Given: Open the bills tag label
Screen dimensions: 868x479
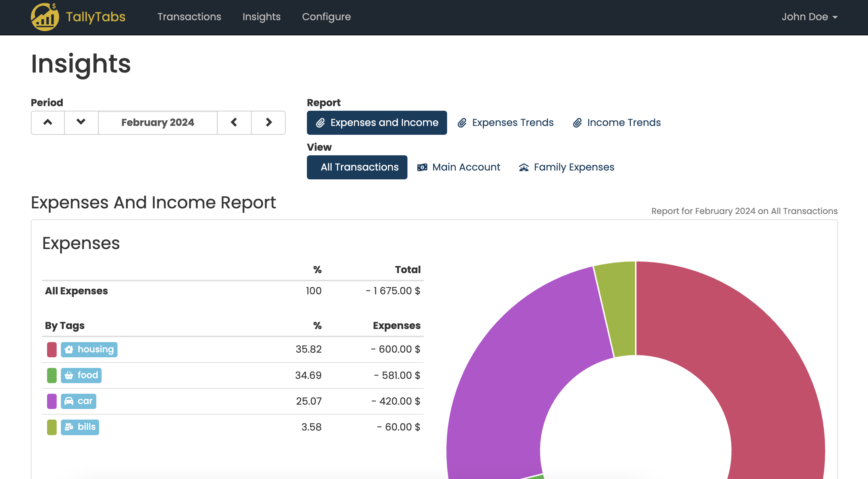Looking at the screenshot, I should click(x=80, y=427).
